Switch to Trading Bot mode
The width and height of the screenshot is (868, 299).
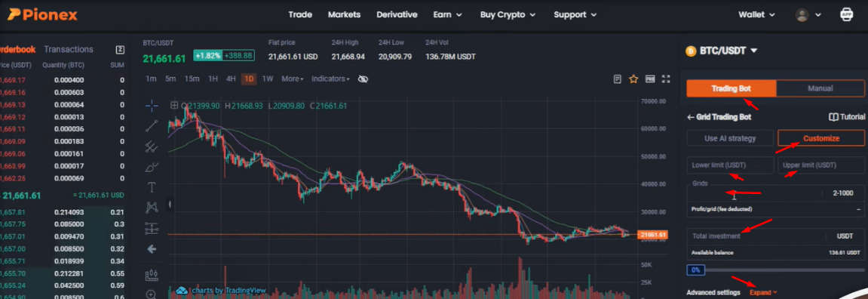(732, 88)
